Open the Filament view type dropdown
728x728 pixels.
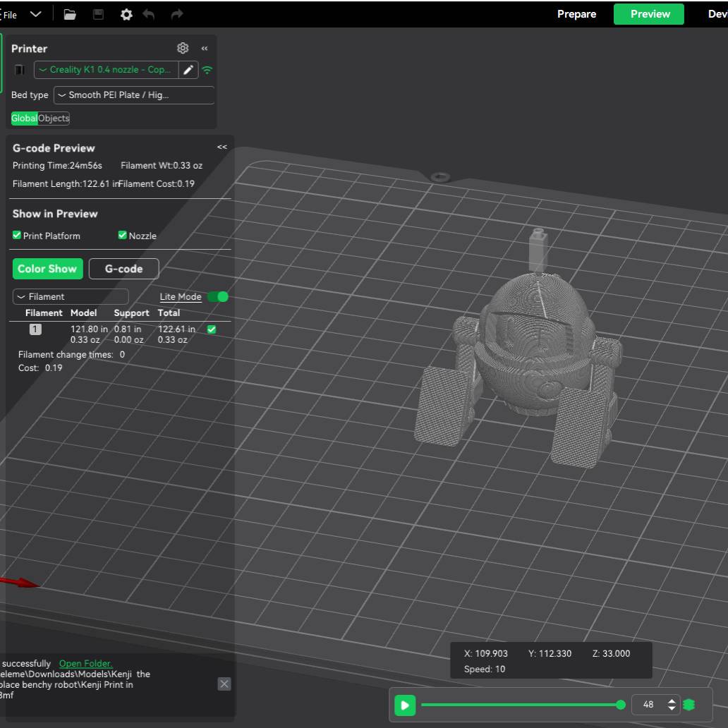[71, 297]
